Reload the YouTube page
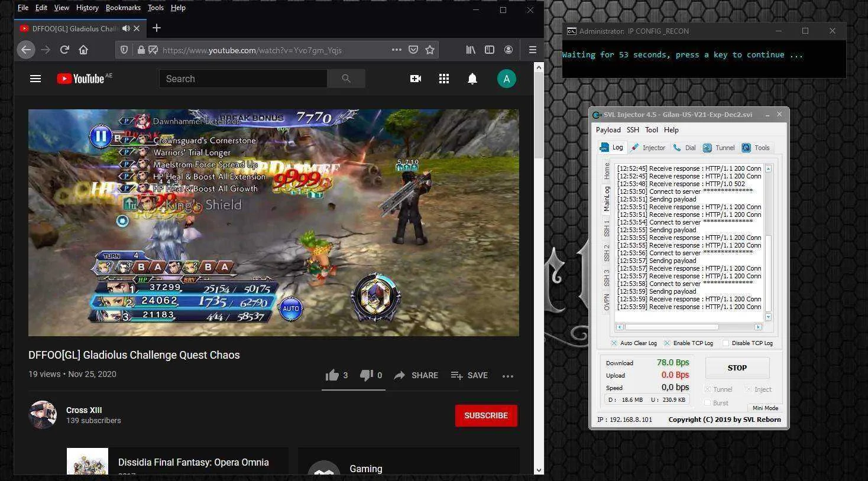The width and height of the screenshot is (868, 481). tap(64, 50)
